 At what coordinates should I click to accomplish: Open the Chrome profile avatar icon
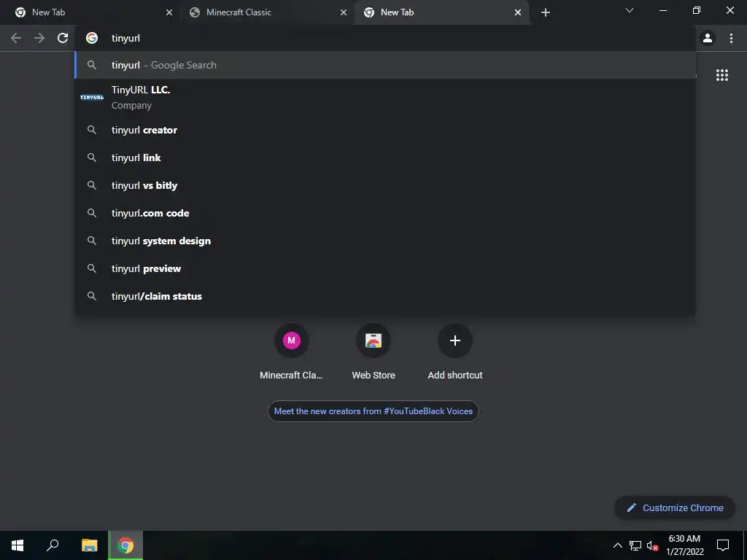708,38
